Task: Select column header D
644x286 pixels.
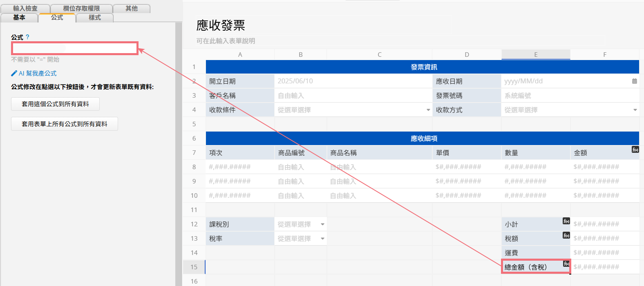Action: coord(467,55)
